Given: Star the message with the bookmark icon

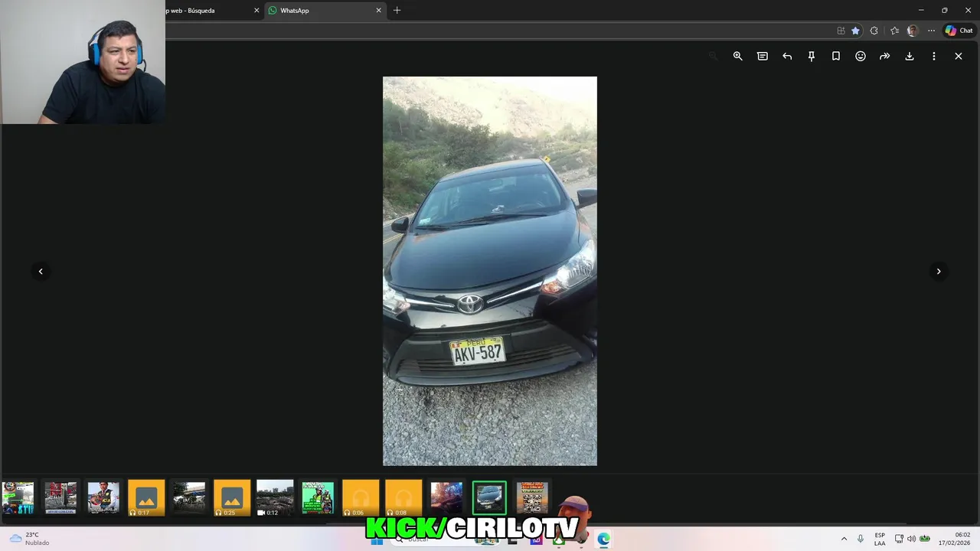Looking at the screenshot, I should pyautogui.click(x=836, y=56).
